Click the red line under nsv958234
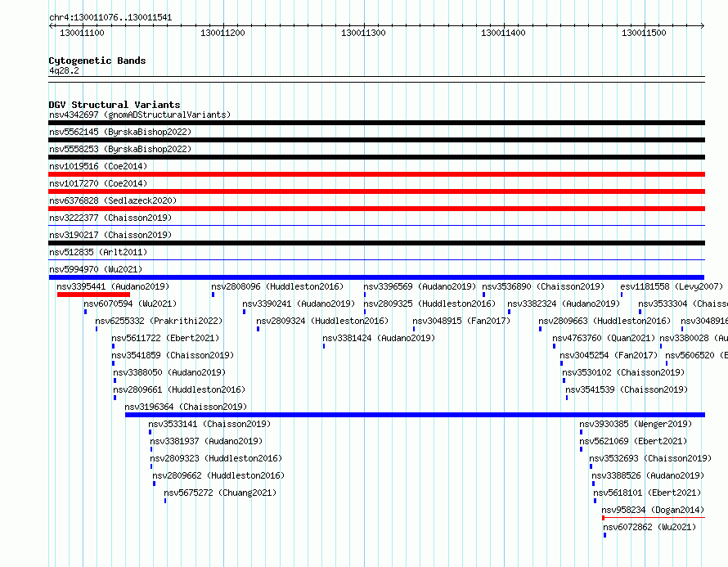Viewport: 728px width, 567px height. pos(654,517)
